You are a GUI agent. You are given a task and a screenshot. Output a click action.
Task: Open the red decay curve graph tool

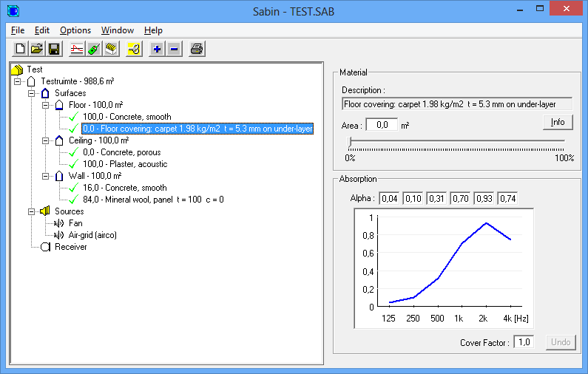(76, 49)
